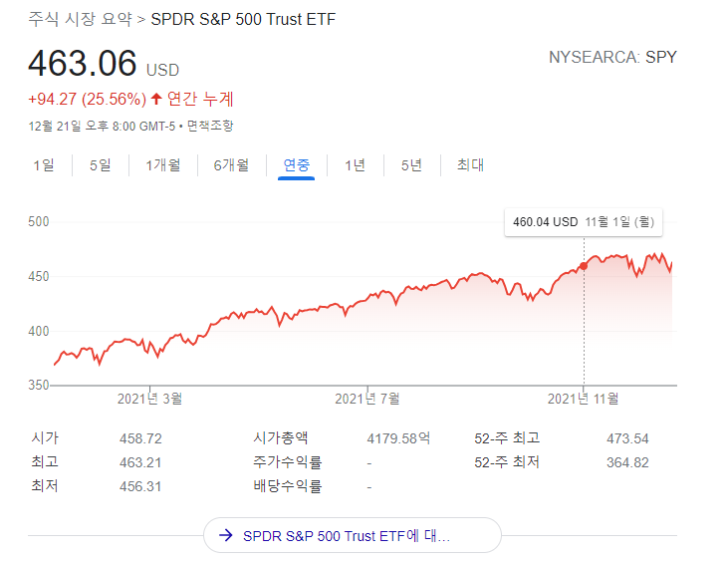This screenshot has width=728, height=561.
Task: Open the 6개월 chart view
Action: click(x=231, y=165)
